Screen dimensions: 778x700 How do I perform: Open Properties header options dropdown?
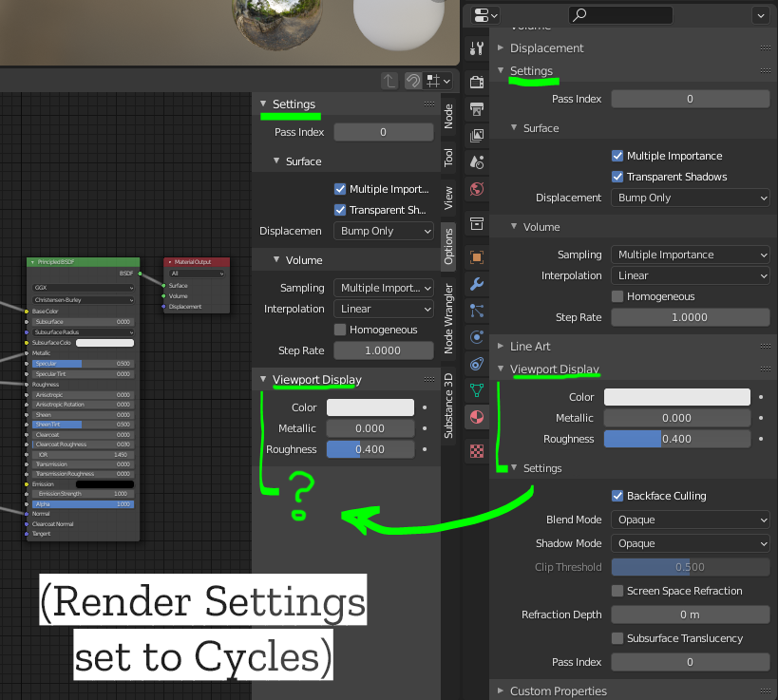pyautogui.click(x=761, y=15)
